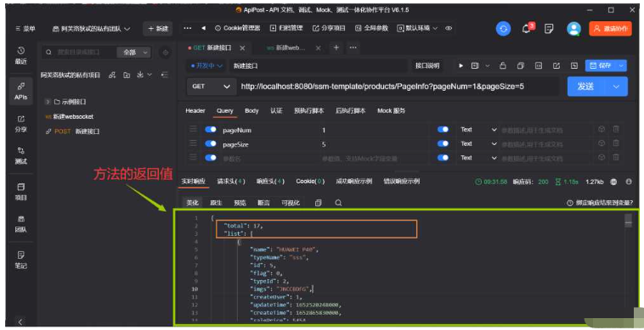Screen dimensions: 644x330
Task: Select the APIs sidebar icon
Action: 21,92
